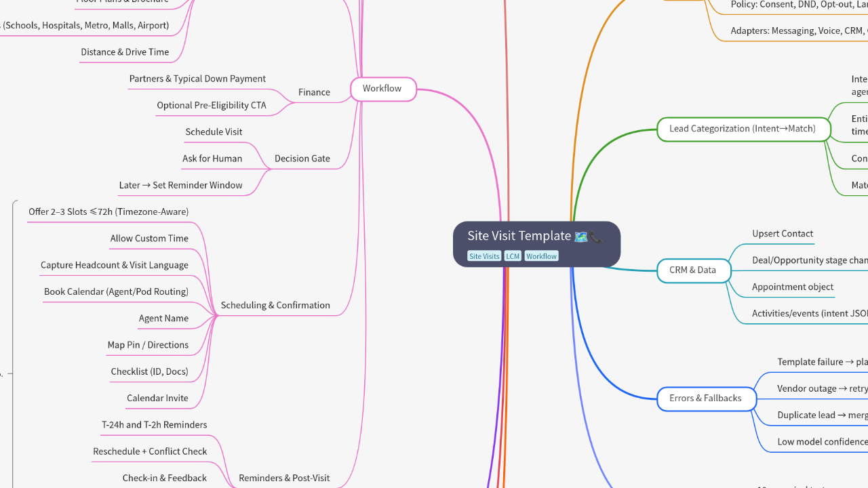Click Duplicate lead → merge leaf

pos(822,415)
